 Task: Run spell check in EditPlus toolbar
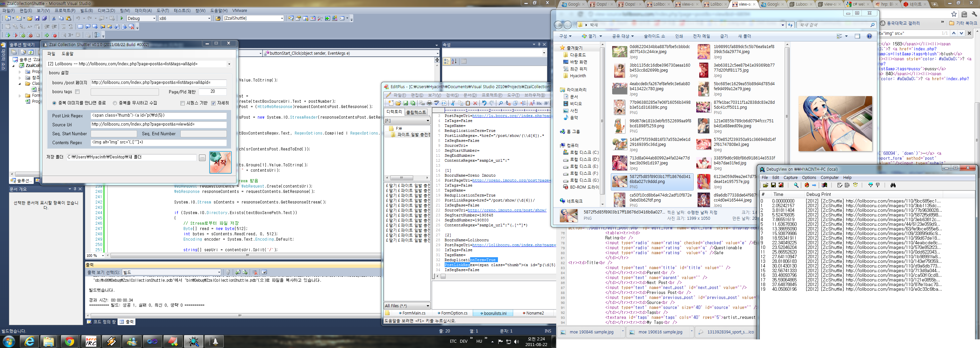(x=437, y=103)
